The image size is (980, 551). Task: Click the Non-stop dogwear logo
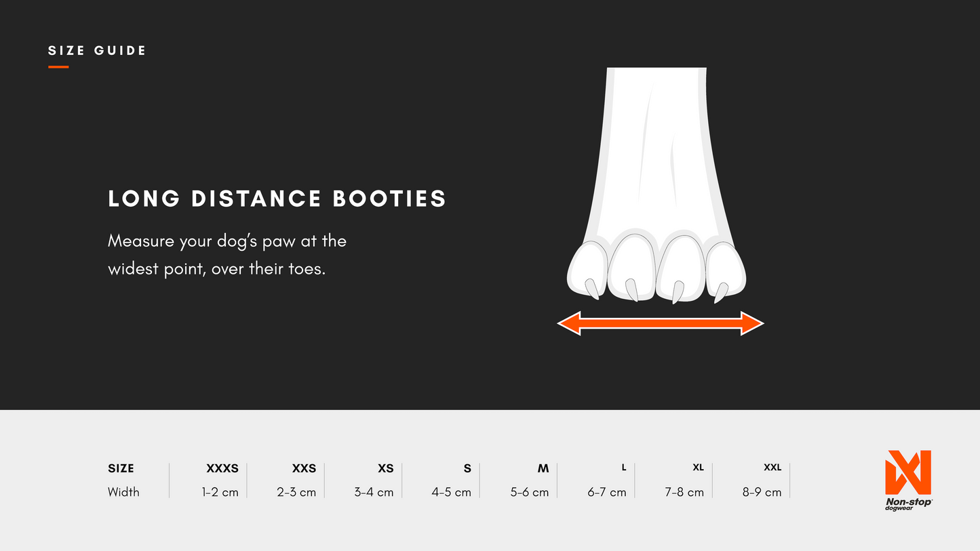pyautogui.click(x=908, y=480)
